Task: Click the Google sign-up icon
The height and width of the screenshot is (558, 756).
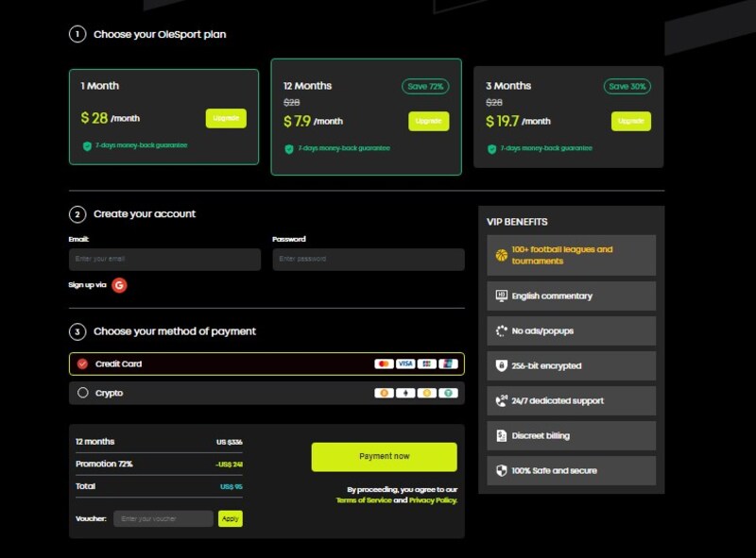Action: (x=119, y=284)
